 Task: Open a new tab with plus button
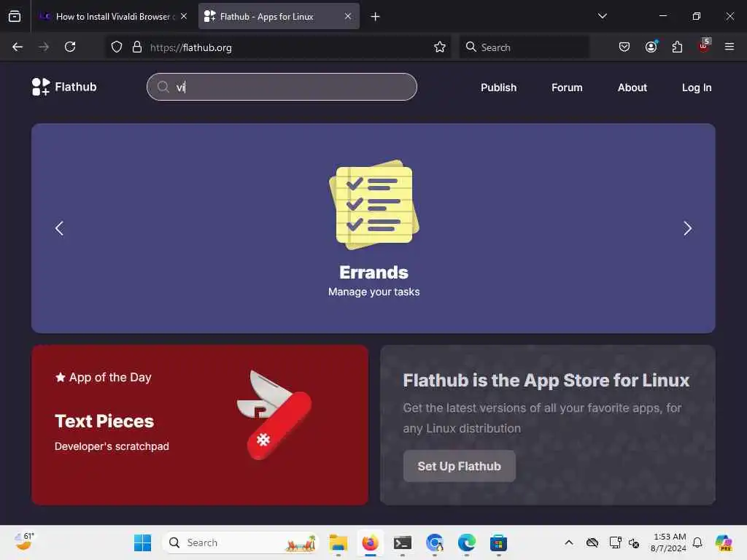point(376,17)
